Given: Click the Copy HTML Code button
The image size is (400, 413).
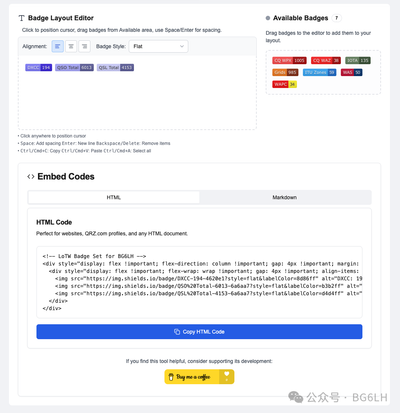Looking at the screenshot, I should tap(199, 332).
